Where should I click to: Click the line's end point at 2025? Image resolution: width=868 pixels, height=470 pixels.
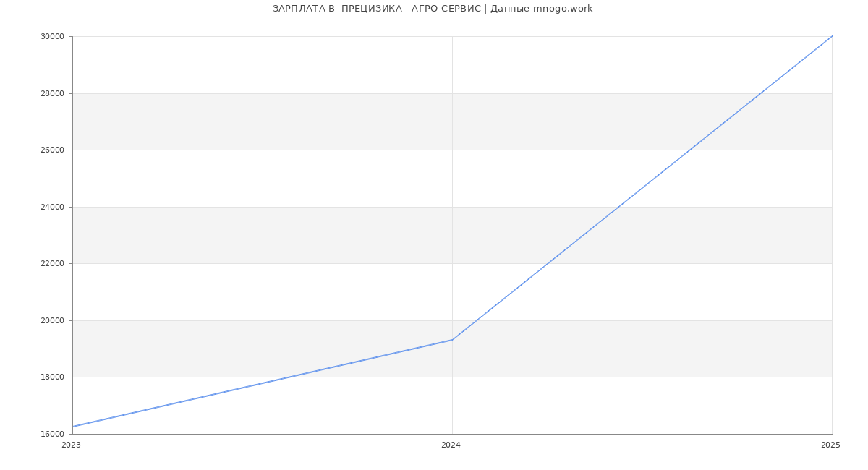pyautogui.click(x=832, y=36)
